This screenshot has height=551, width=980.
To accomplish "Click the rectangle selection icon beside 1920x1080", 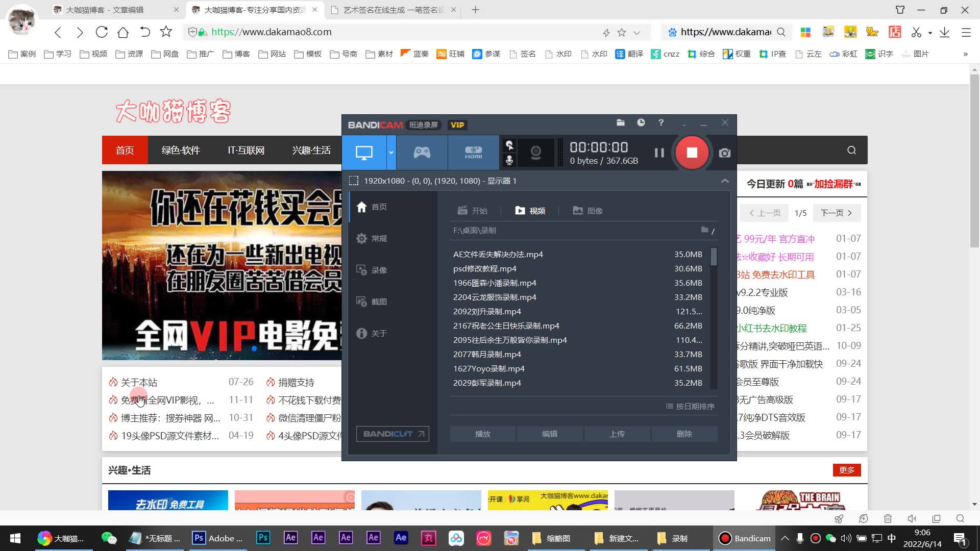I will click(353, 181).
